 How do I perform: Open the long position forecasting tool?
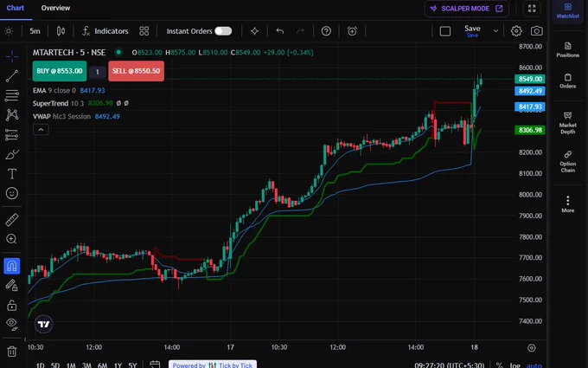[12, 135]
